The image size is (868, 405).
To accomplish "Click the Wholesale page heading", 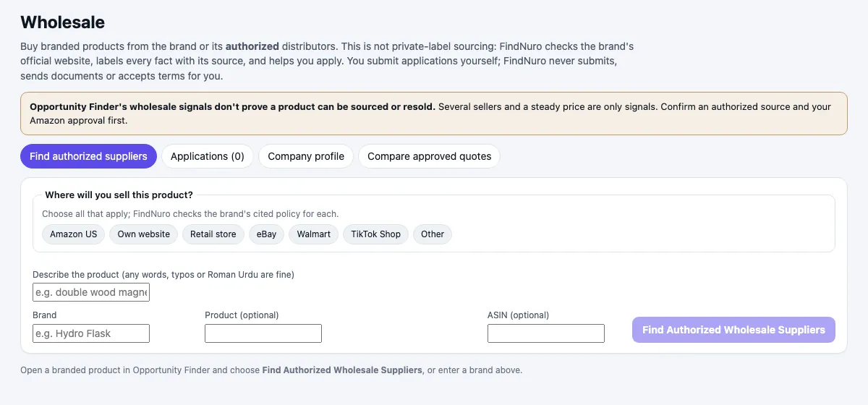I will tap(62, 22).
